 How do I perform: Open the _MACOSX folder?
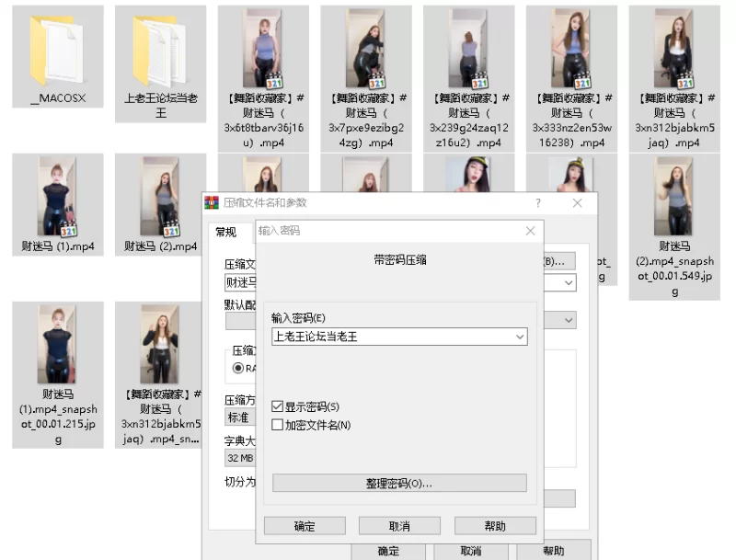[x=57, y=56]
